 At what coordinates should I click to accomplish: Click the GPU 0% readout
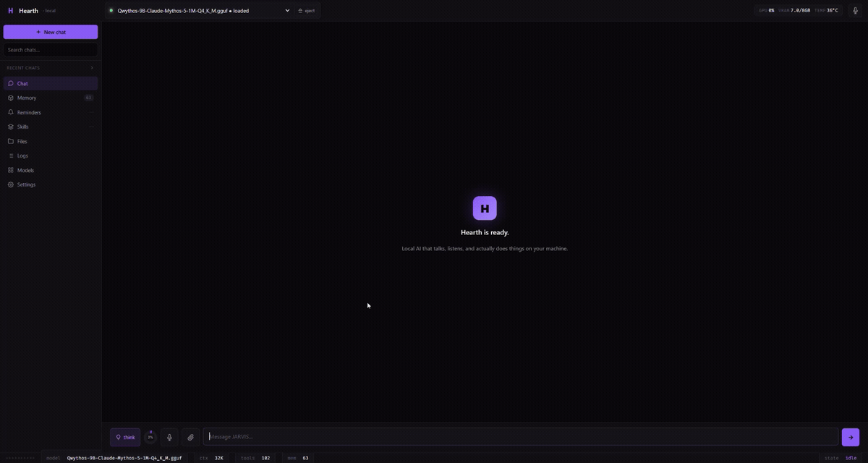(767, 11)
